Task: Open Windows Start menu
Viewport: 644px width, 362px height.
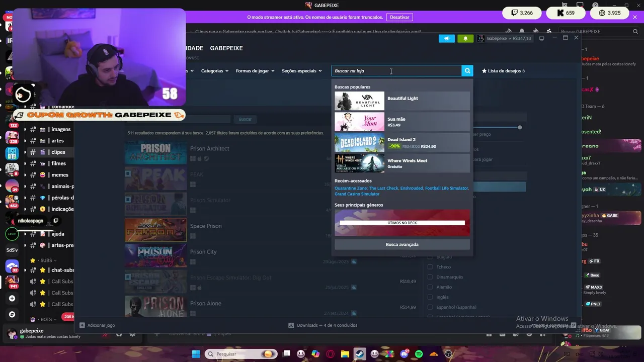Action: pos(196,354)
